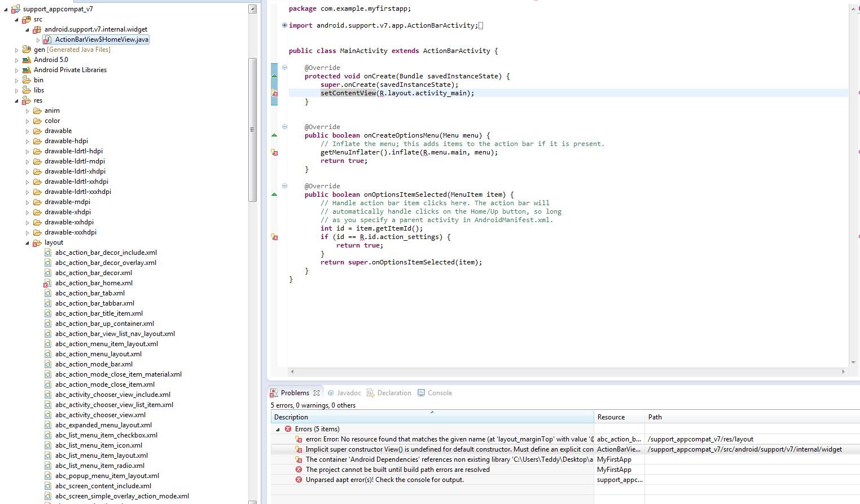Click error icon of build path row
Screen dimensions: 860x504
[299, 470]
